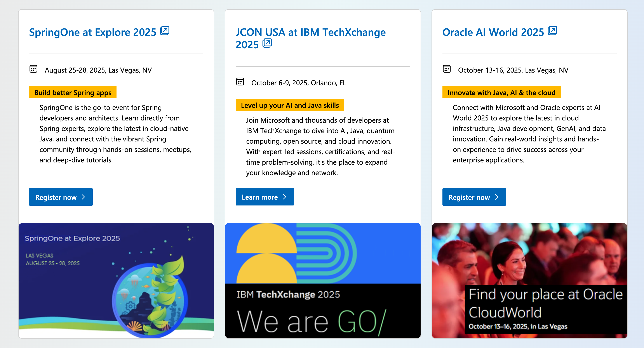Click calendar icon next to August 25-28 date
The height and width of the screenshot is (348, 644).
point(33,69)
